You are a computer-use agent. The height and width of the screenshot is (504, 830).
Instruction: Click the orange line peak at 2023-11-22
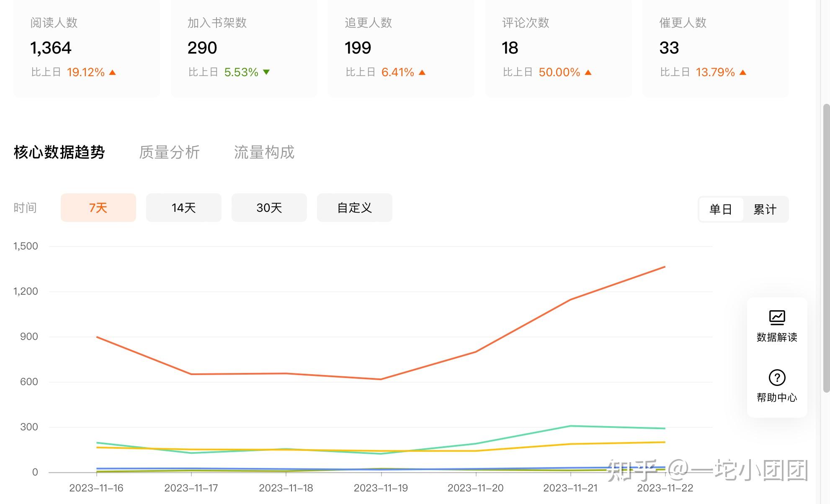click(665, 267)
